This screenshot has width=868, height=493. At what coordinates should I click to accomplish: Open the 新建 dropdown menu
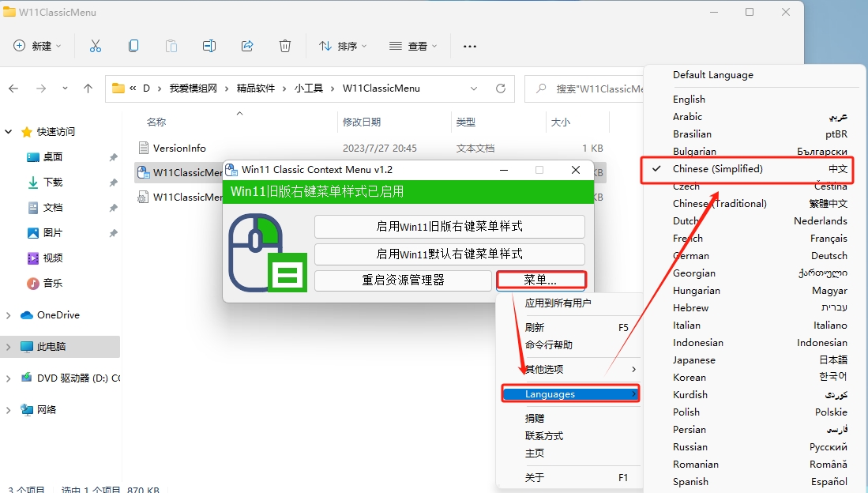pos(37,46)
